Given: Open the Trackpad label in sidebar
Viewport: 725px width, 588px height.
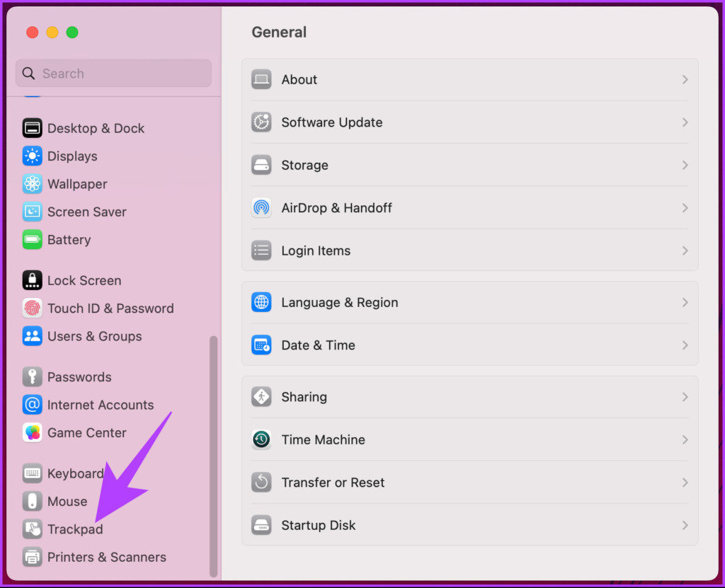Looking at the screenshot, I should [x=75, y=529].
